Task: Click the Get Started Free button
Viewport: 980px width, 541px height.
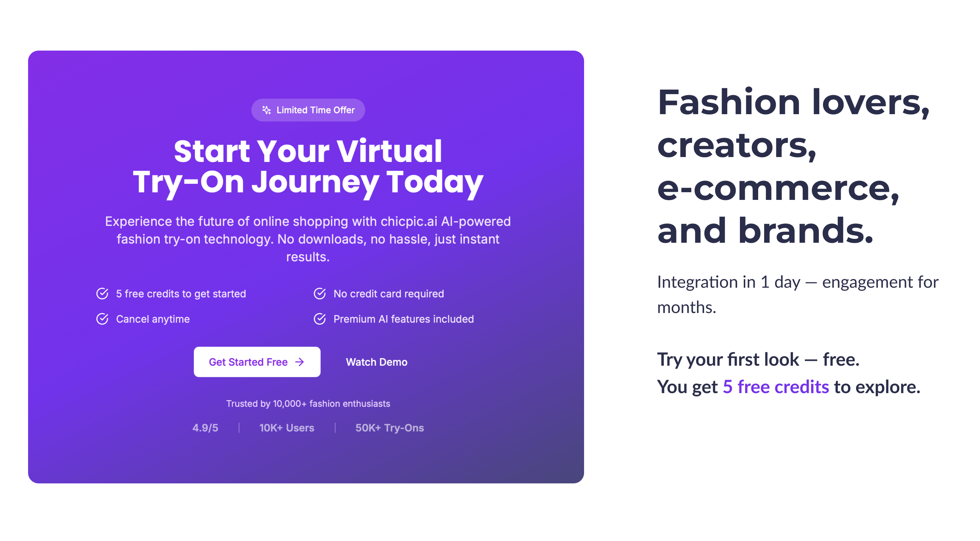Action: click(257, 362)
